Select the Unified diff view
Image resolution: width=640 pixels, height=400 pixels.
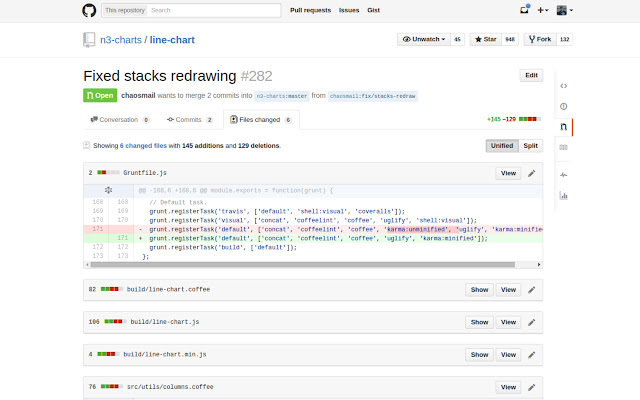[502, 146]
